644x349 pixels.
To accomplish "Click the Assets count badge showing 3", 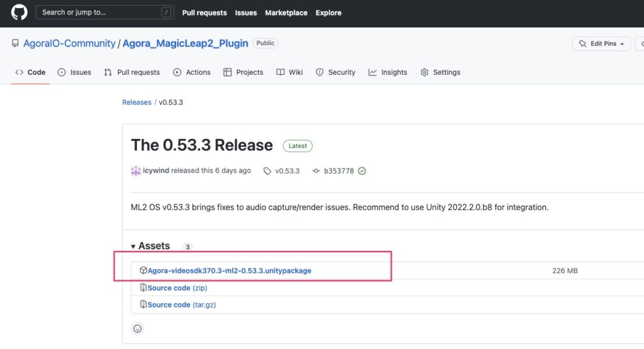I will (x=187, y=247).
